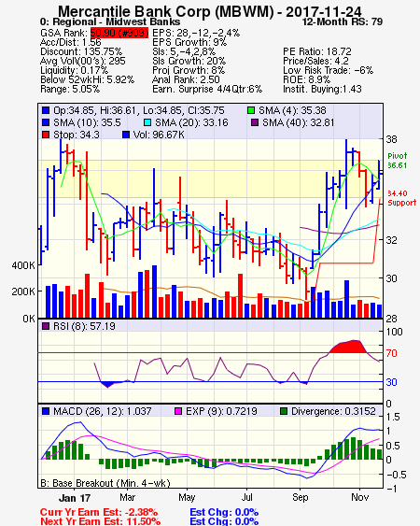Image resolution: width=420 pixels, height=526 pixels.
Task: Click '0: Regional - Midwest Banks' industry label
Action: coord(110,22)
